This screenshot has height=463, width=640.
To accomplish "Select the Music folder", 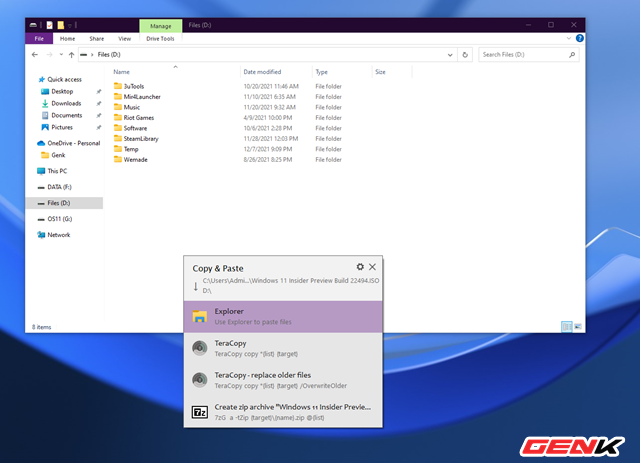I will 127,107.
